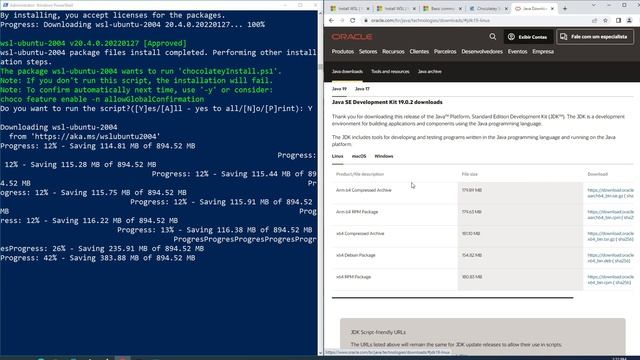Switch to the first Install WSL tab
The image size is (640, 360).
click(x=350, y=8)
